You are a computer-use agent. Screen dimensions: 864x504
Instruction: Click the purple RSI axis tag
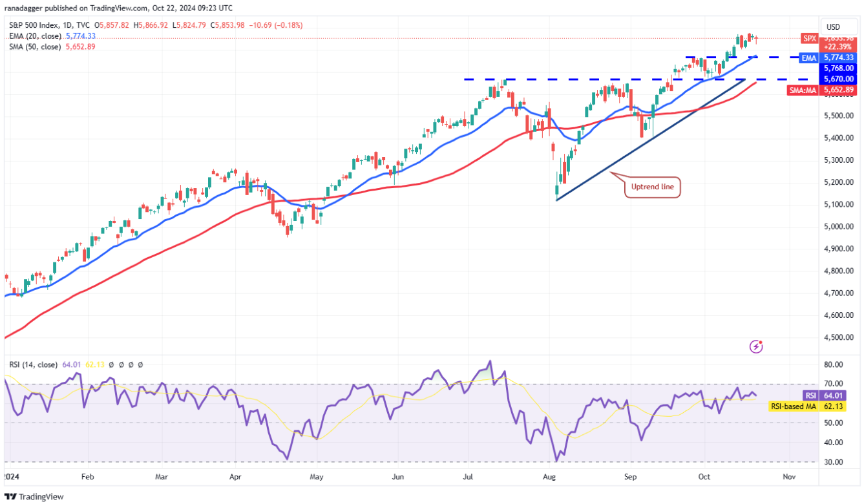(810, 395)
